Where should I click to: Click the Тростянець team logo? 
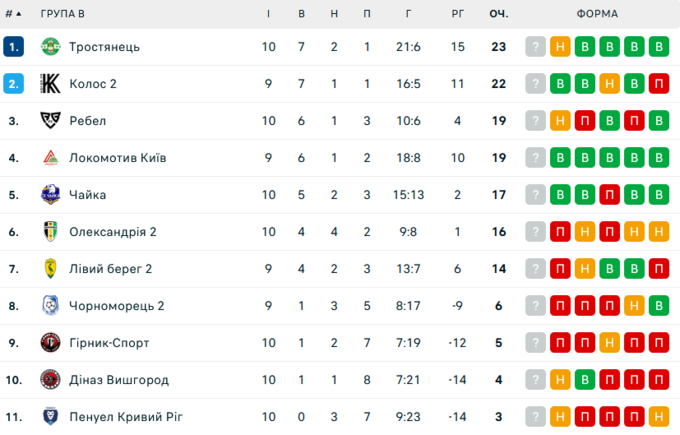coord(50,47)
